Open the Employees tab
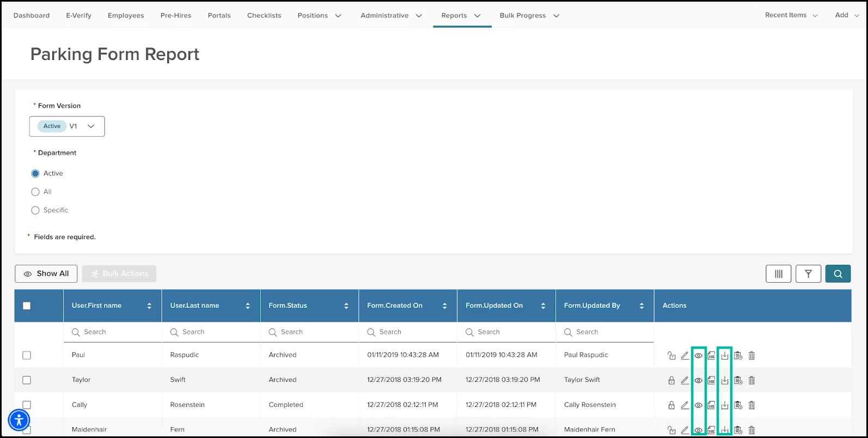The height and width of the screenshot is (438, 868). pos(126,15)
